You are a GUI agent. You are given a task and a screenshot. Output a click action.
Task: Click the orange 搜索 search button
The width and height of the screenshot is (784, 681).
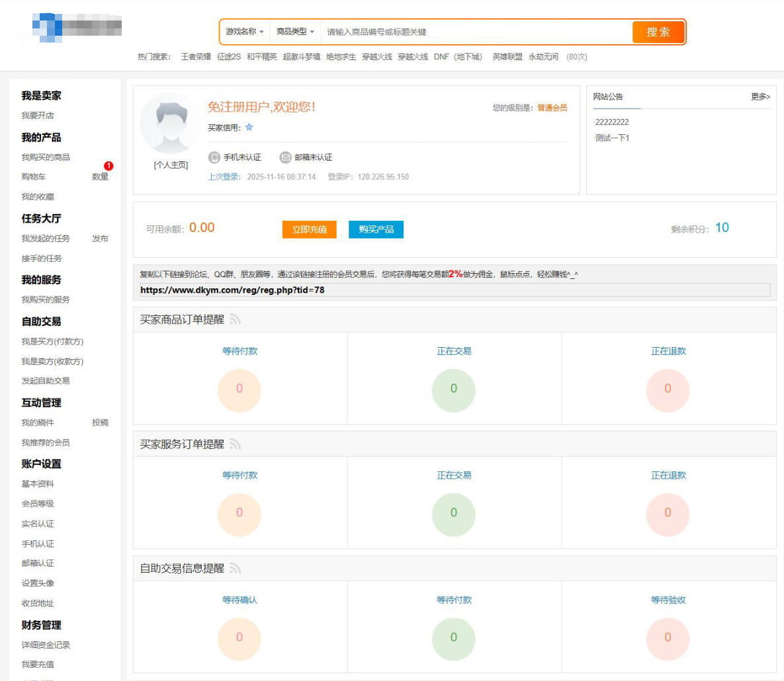pyautogui.click(x=658, y=31)
